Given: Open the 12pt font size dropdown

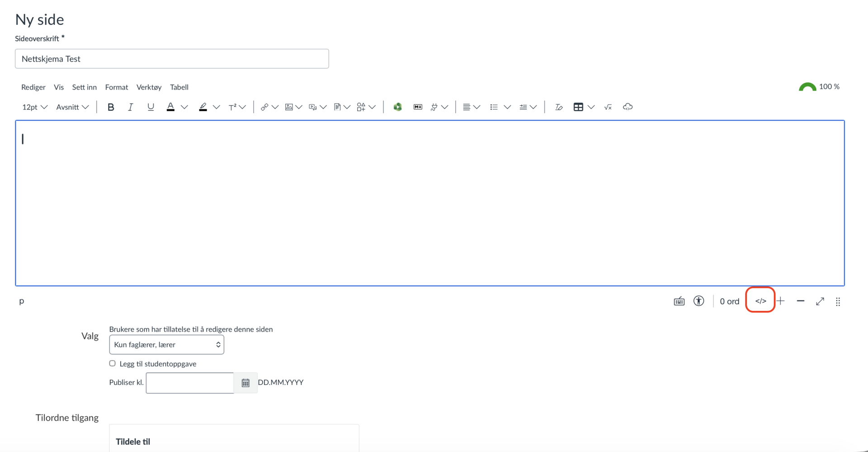Looking at the screenshot, I should 35,107.
